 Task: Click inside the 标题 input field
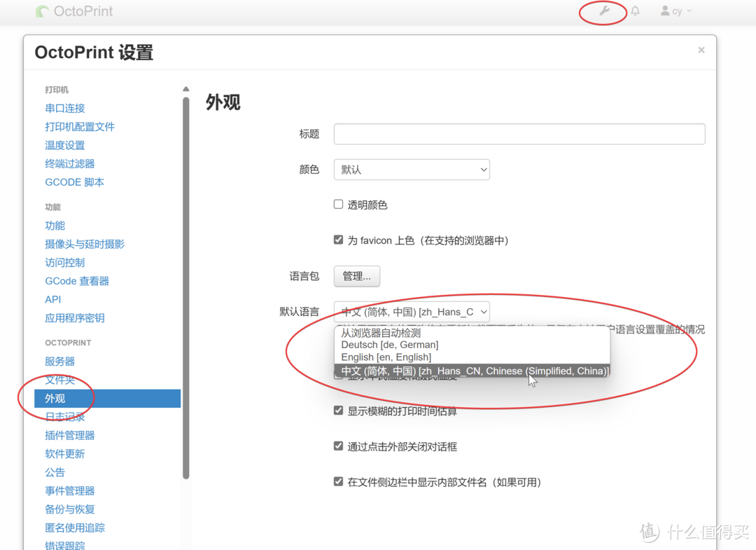click(519, 134)
